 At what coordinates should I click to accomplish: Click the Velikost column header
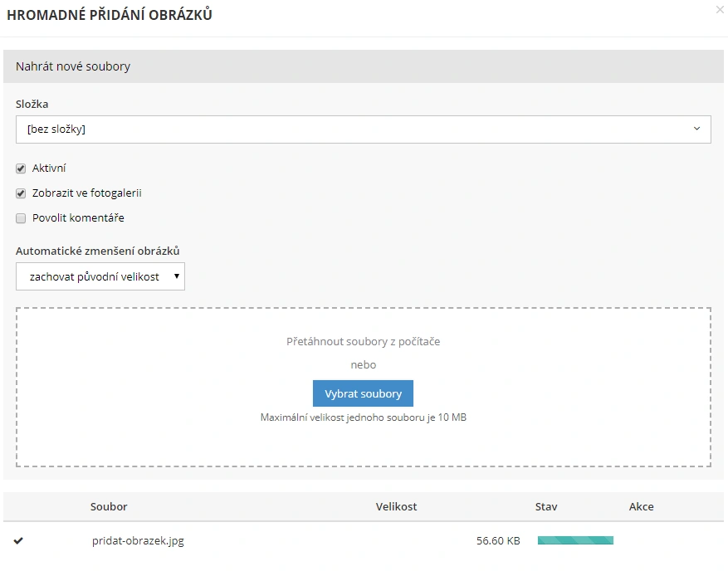tap(396, 506)
